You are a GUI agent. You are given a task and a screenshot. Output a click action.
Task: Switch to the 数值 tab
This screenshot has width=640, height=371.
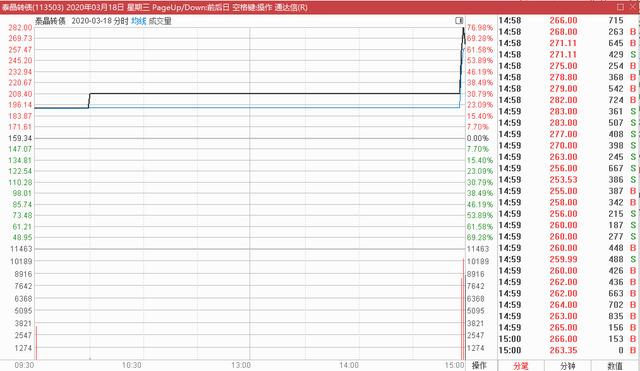coord(615,365)
